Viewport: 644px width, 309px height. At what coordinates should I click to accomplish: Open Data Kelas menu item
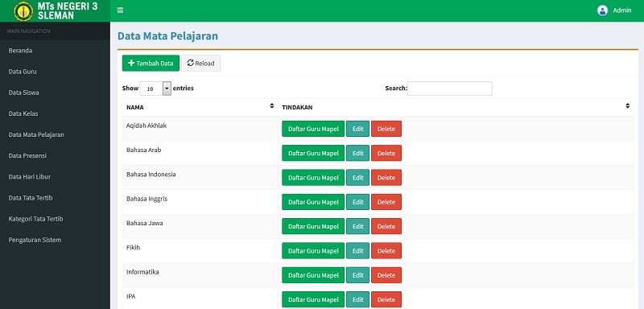[x=23, y=113]
